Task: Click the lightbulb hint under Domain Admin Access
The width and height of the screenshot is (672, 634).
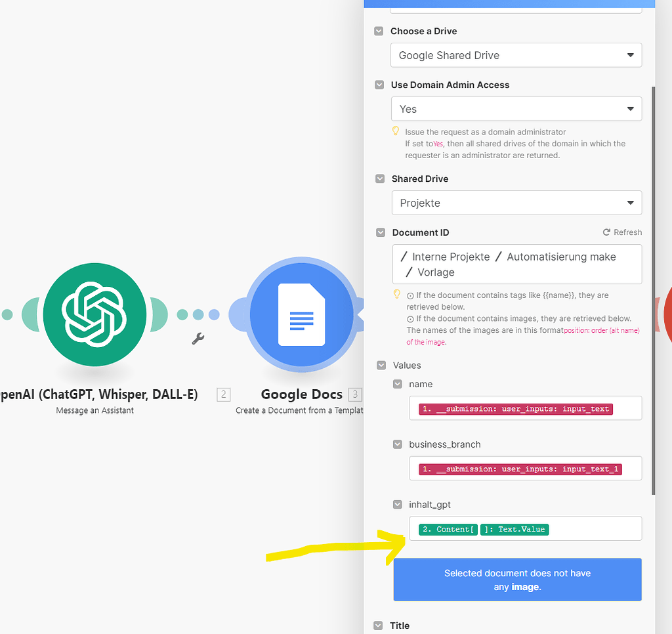Action: coord(395,131)
